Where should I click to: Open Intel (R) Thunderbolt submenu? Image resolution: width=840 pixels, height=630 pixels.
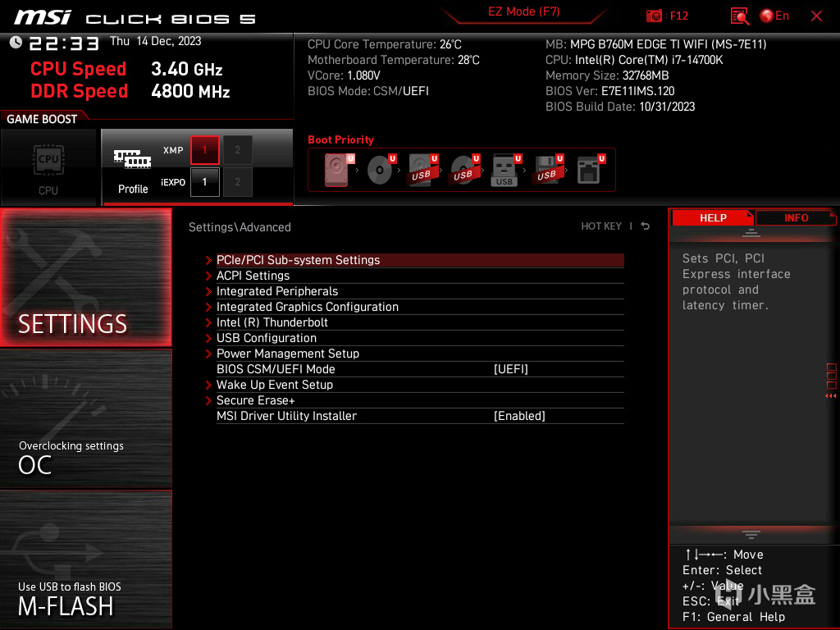(x=420, y=322)
